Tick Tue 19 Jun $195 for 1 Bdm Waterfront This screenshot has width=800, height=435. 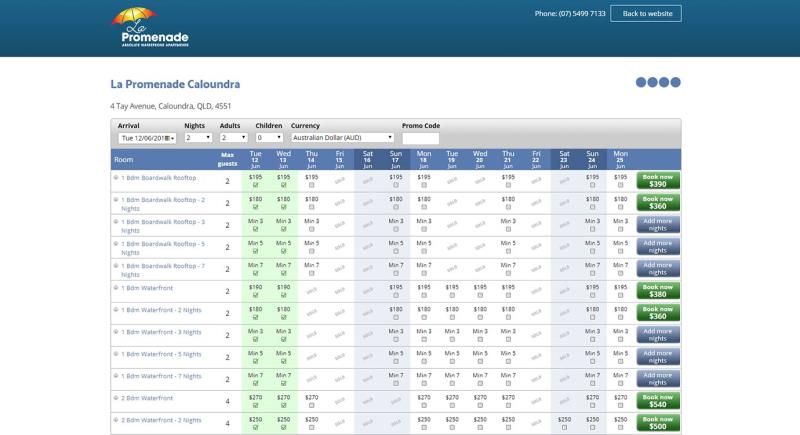452,295
